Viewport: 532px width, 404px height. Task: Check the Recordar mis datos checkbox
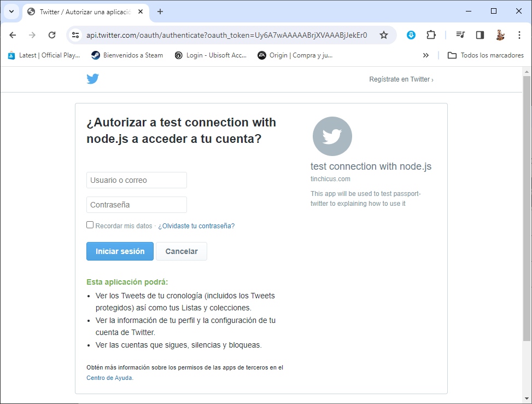[x=90, y=225]
